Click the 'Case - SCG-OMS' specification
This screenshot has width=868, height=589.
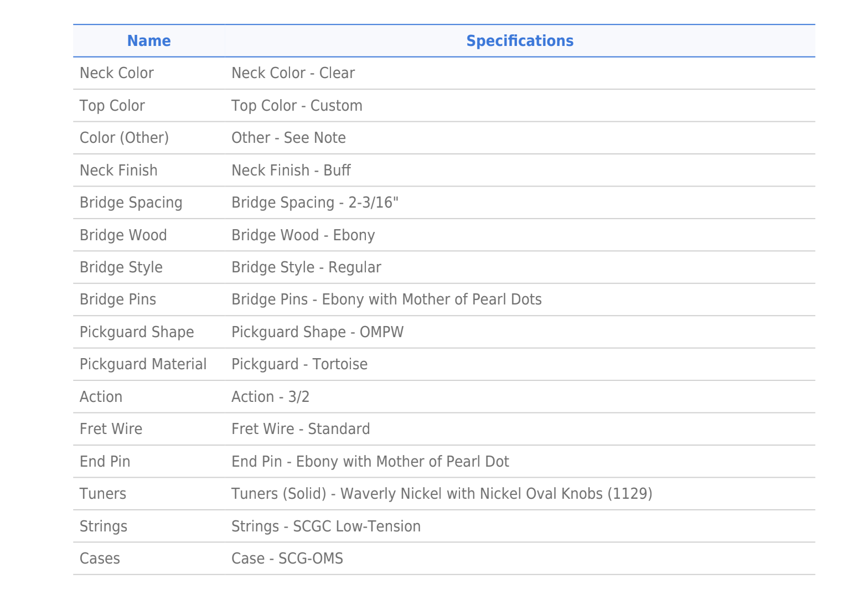287,559
